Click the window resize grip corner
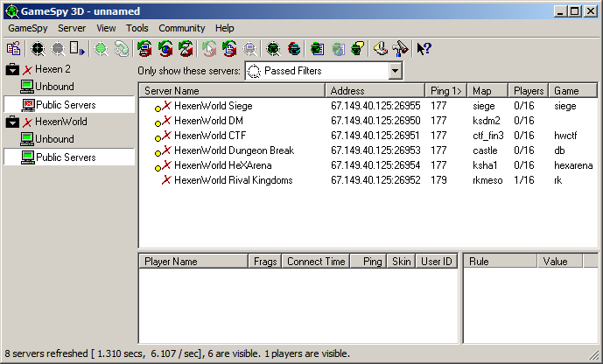Screen dimensions: 603x364 pos(594,354)
